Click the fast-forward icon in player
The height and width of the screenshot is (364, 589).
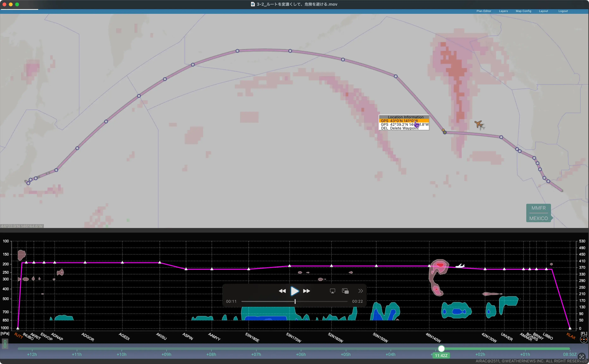pyautogui.click(x=306, y=291)
